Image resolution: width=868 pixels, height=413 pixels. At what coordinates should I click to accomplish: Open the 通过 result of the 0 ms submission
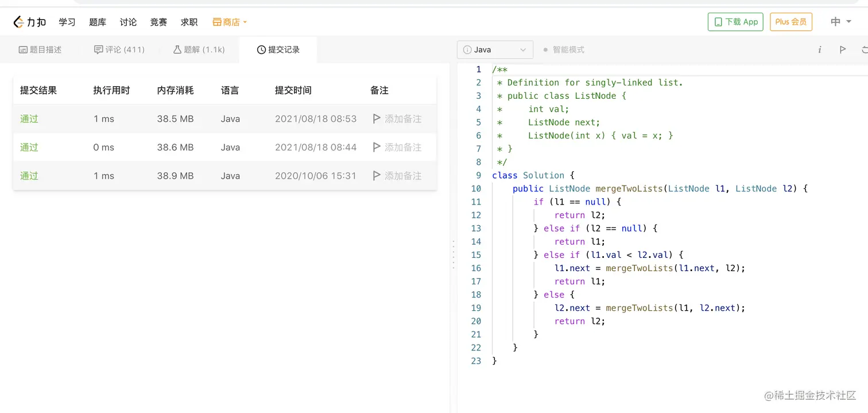tap(29, 147)
